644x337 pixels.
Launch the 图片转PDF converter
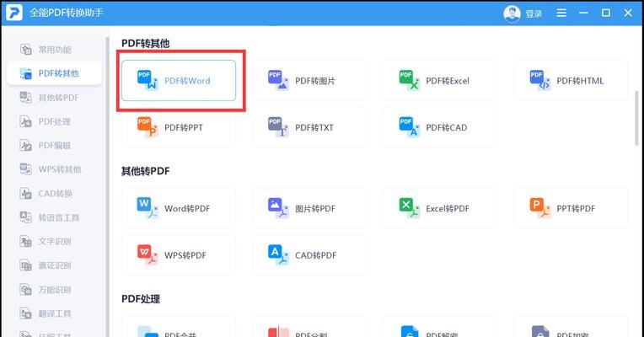tap(309, 208)
